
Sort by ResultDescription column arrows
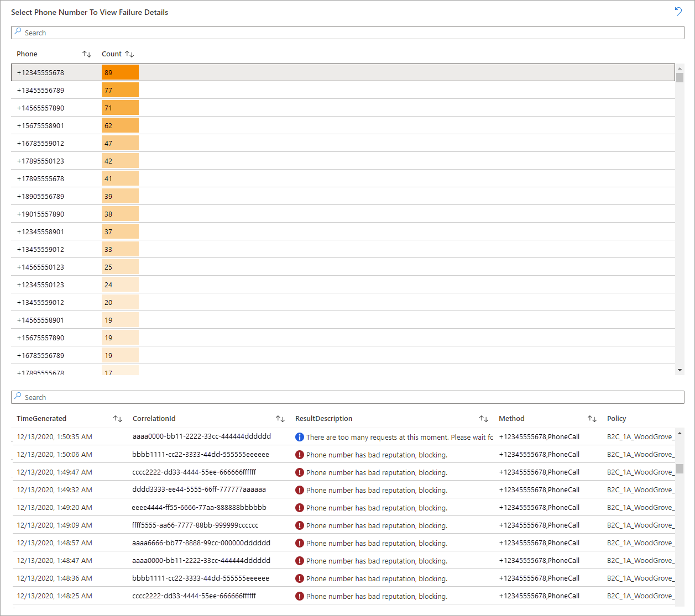click(484, 419)
